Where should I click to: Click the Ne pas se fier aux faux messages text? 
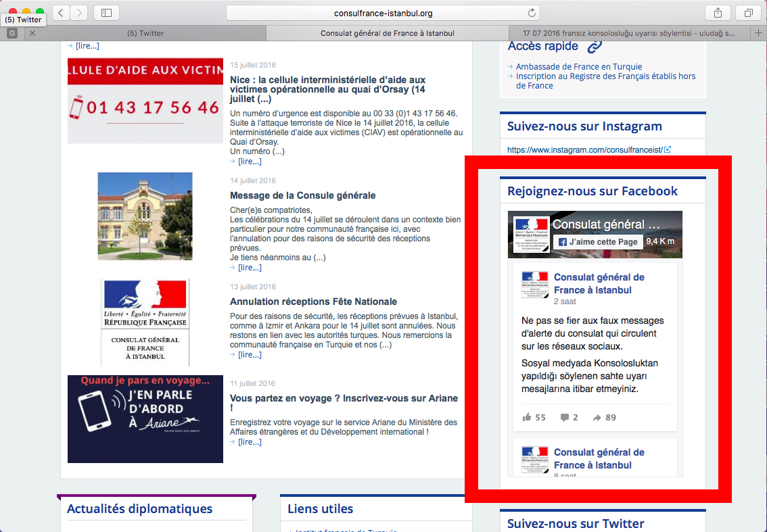(593, 333)
